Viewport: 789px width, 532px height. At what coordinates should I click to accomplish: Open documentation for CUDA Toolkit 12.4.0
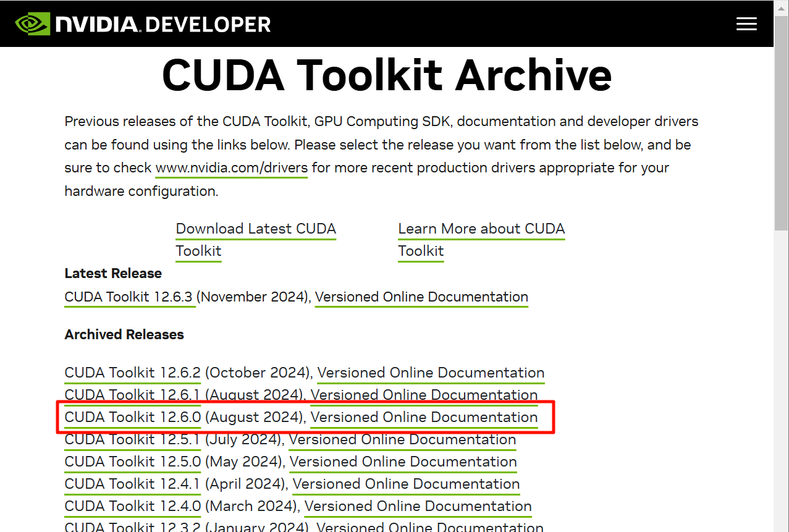(418, 507)
